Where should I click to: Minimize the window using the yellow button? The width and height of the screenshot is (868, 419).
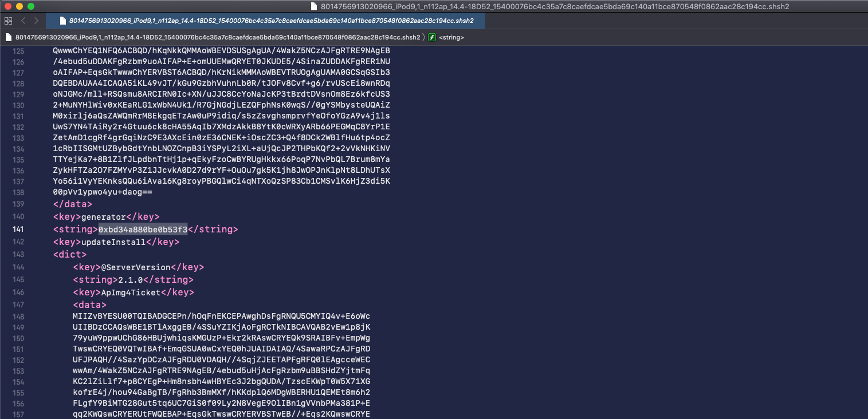(x=19, y=6)
